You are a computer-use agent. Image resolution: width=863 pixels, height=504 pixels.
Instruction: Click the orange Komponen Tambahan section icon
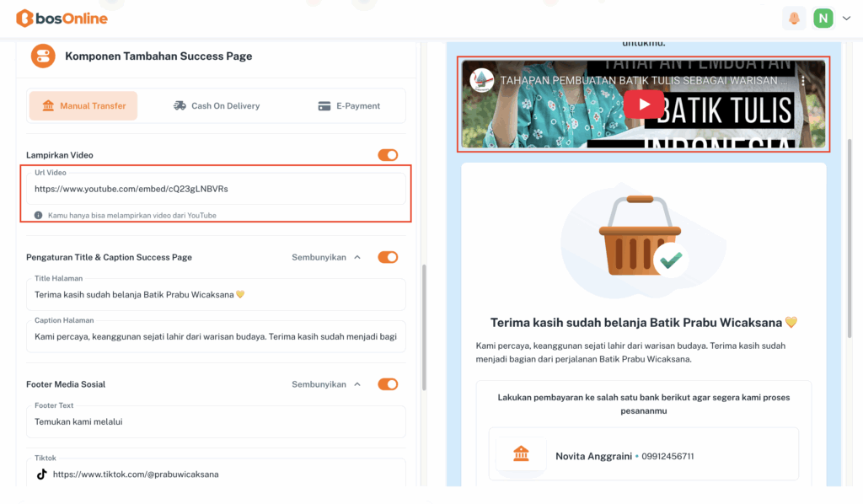[x=43, y=56]
